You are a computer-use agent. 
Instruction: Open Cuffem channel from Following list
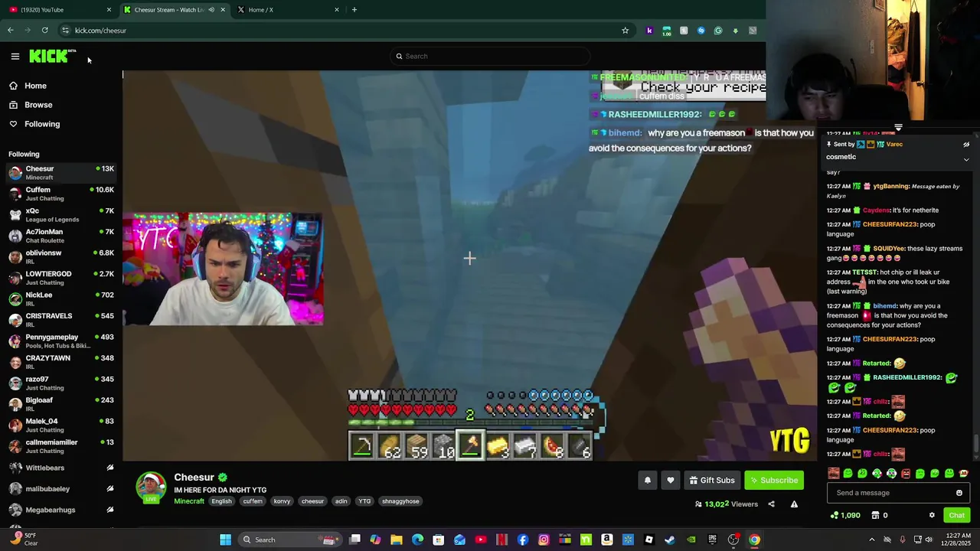(61, 194)
